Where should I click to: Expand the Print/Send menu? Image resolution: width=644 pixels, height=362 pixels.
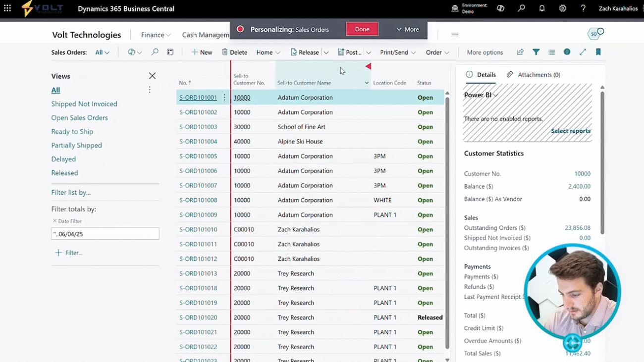[x=398, y=52]
